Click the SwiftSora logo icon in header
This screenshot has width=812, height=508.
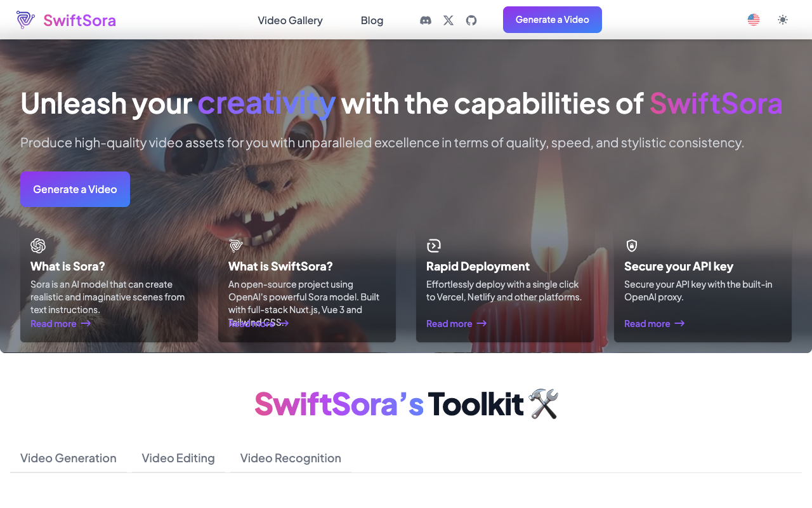click(25, 20)
